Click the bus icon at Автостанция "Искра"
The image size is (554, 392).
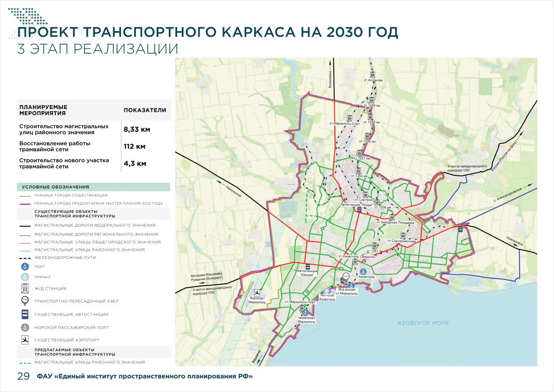(359, 210)
